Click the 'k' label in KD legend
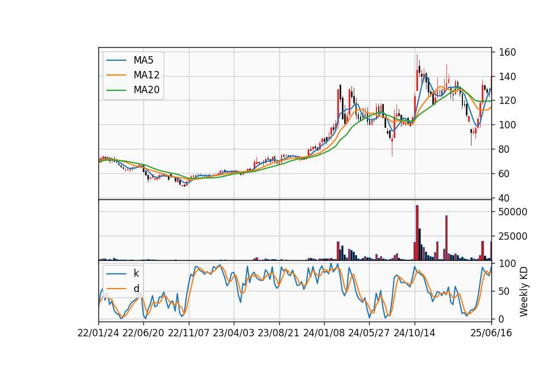The width and height of the screenshot is (546, 392). tap(136, 273)
